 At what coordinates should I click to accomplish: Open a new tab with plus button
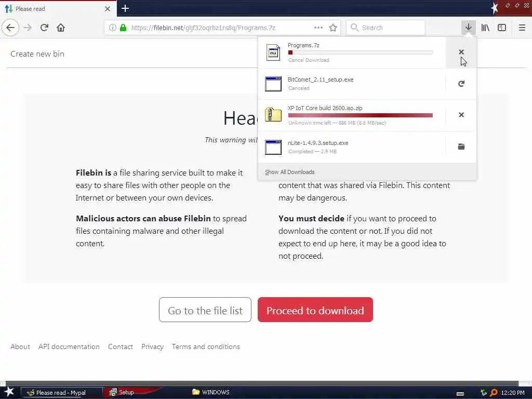[125, 8]
